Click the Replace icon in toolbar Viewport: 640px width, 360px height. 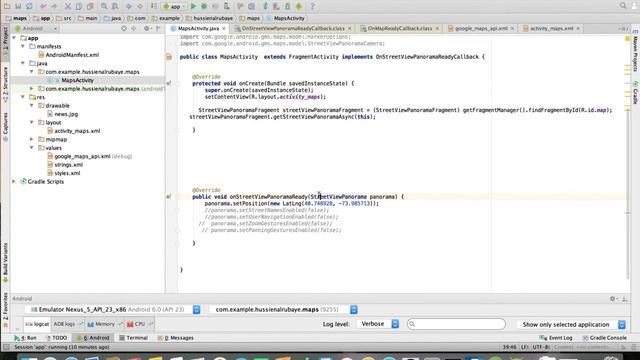(115, 6)
